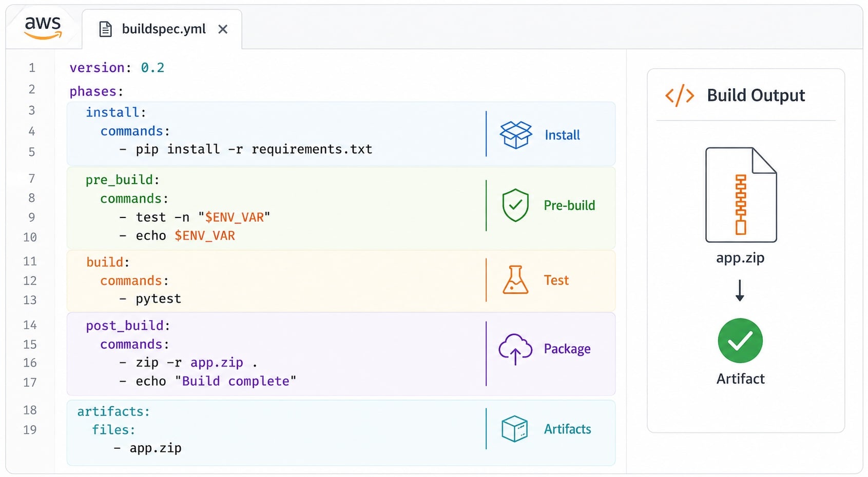Click the 'build:' key in the code
The height and width of the screenshot is (477, 868).
click(x=108, y=262)
